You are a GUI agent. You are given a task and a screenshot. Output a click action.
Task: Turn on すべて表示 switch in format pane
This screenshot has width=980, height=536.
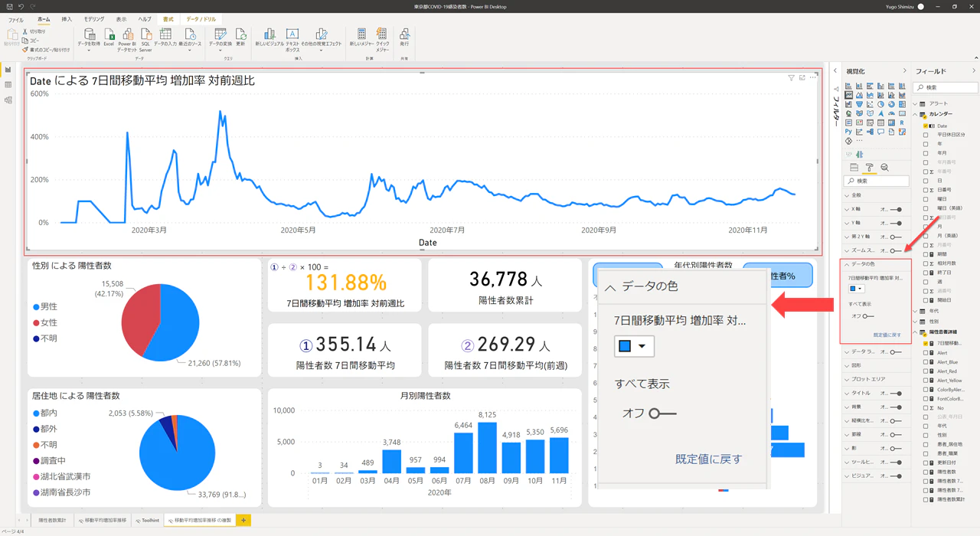click(x=868, y=315)
